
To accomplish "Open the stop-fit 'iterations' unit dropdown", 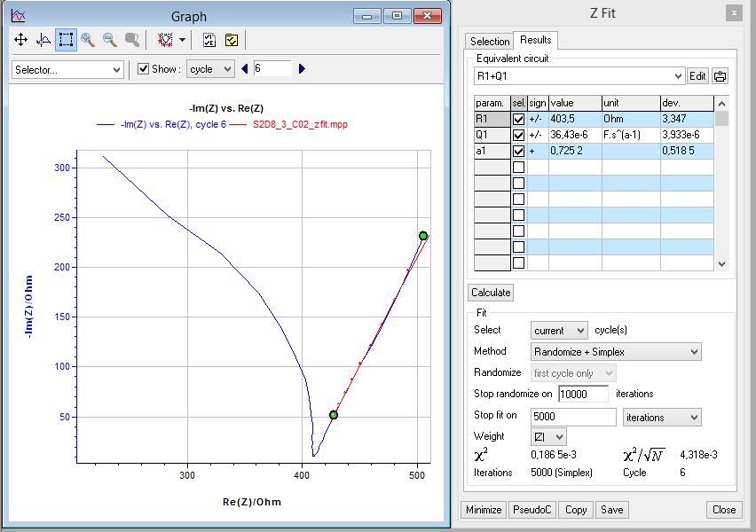I will 662,418.
